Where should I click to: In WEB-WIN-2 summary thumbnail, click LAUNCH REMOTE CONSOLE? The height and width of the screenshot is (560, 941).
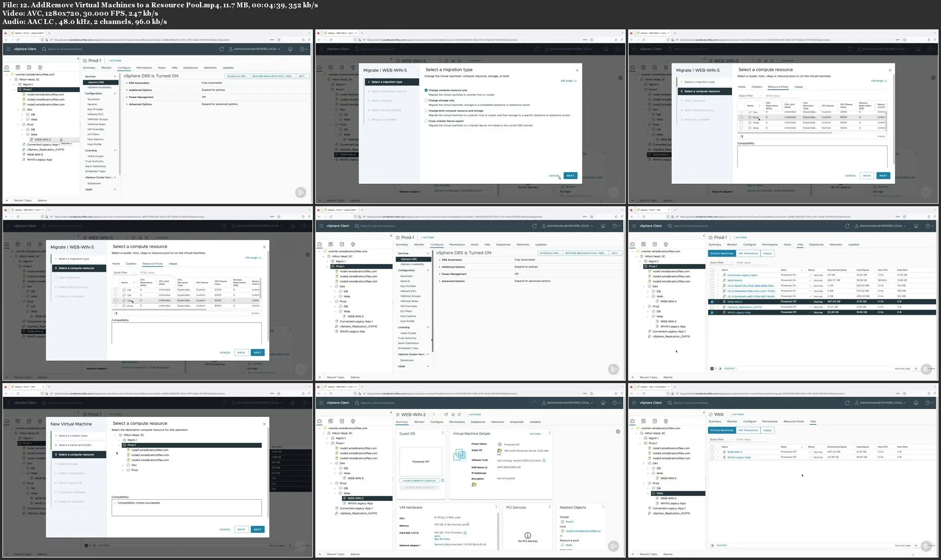419,481
